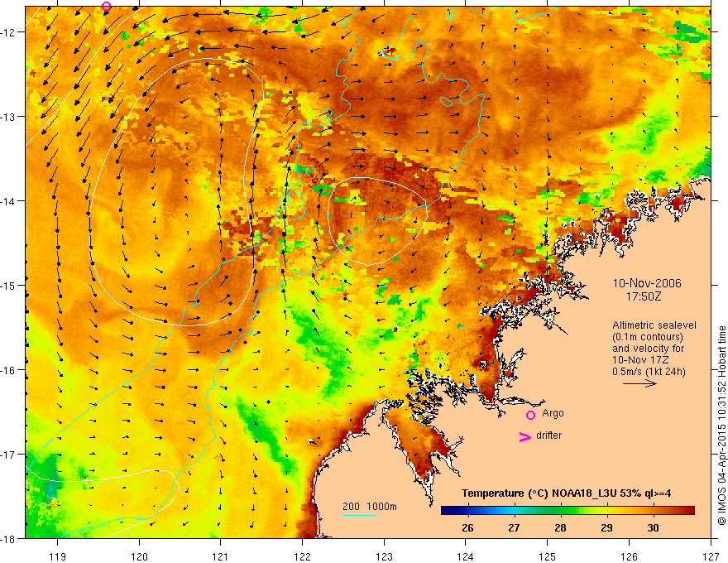
Task: Click the date label 10-Nov-2006
Action: coord(647,283)
